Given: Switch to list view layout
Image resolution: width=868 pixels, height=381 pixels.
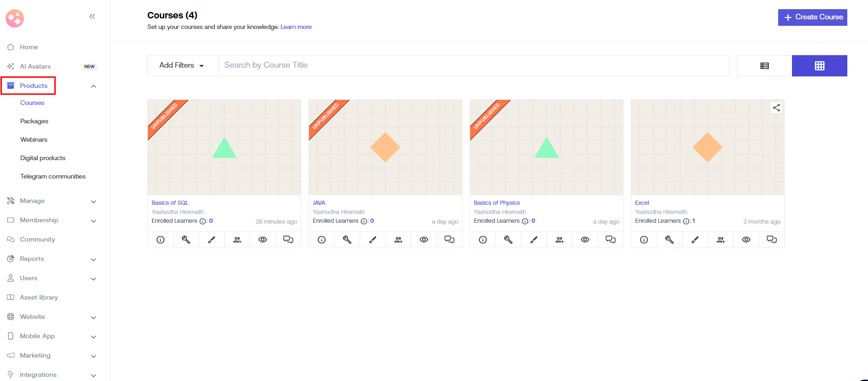Looking at the screenshot, I should 764,66.
